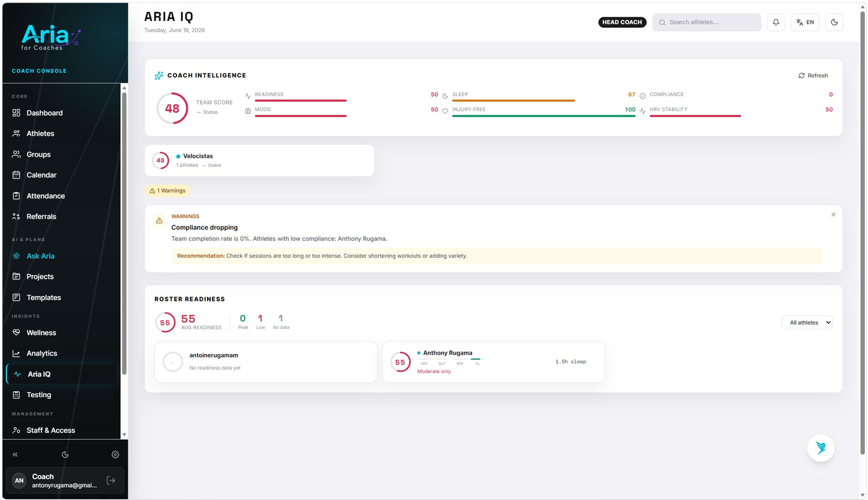Toggle dark mode from sidebar moon icon

click(65, 455)
